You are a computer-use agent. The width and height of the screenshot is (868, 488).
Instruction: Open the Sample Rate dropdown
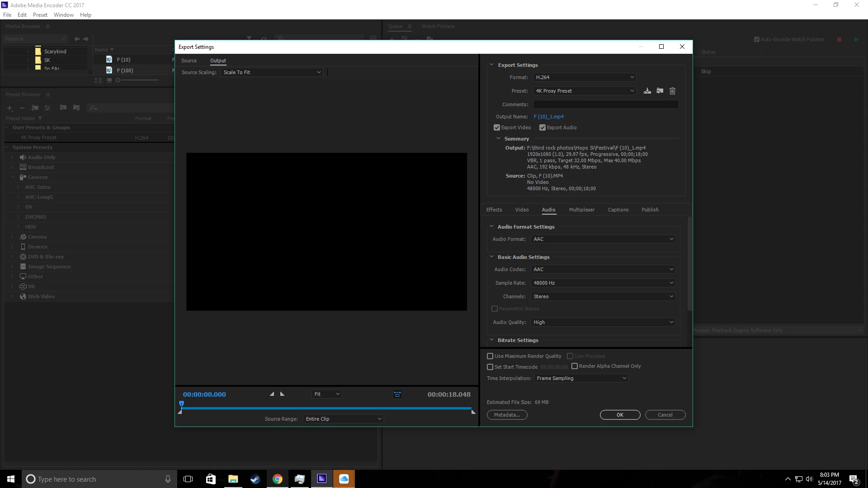603,283
